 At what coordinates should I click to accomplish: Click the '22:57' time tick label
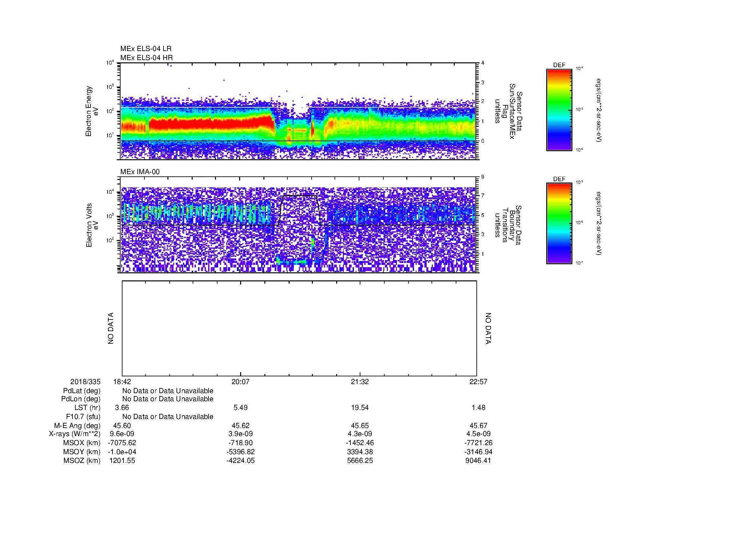point(478,382)
